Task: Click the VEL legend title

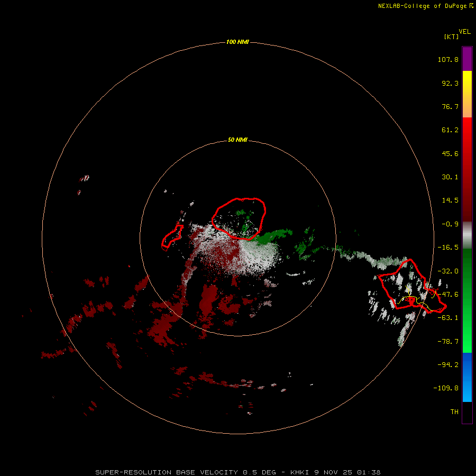Action: pos(464,32)
